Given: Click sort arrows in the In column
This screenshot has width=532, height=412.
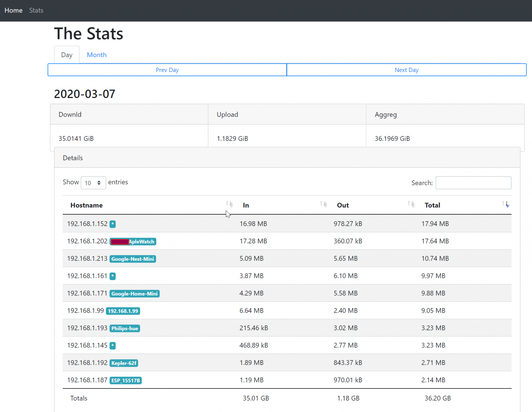Looking at the screenshot, I should point(323,205).
